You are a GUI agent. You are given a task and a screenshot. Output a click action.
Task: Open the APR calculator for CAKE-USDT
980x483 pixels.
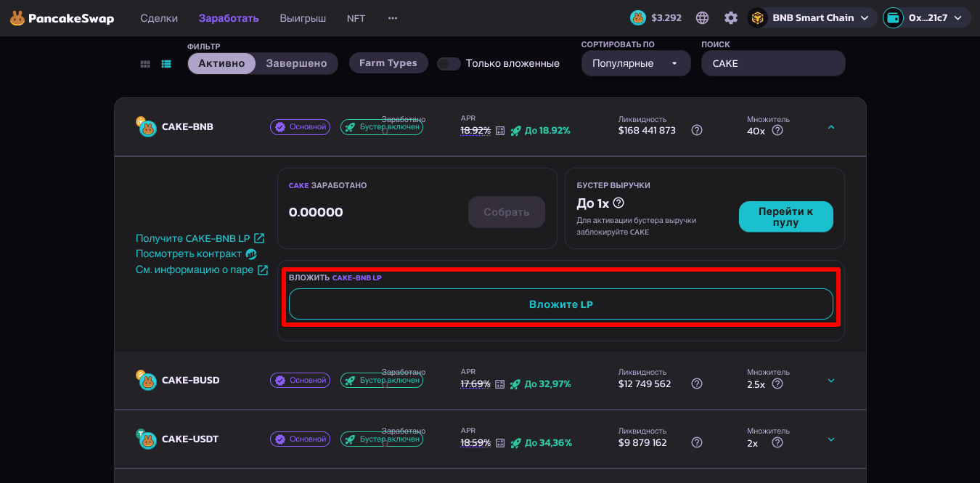(x=499, y=442)
